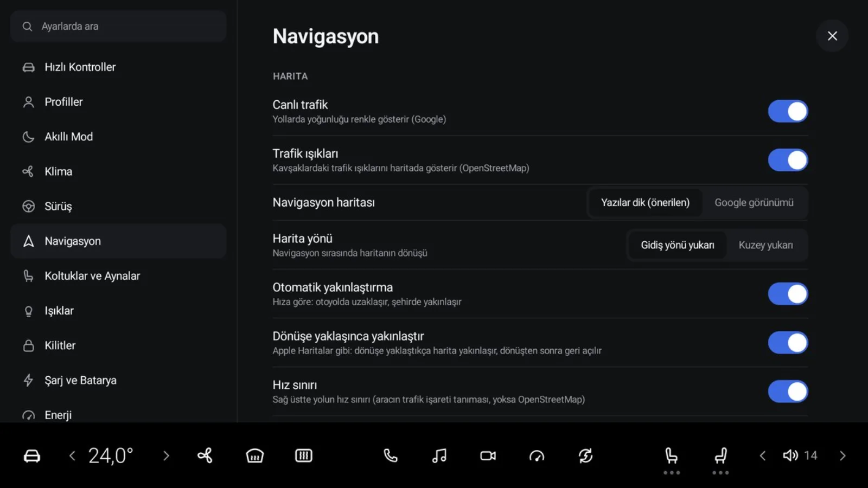Screen dimensions: 868x488
Task: Open the gauge energy icon in bottom bar
Action: pyautogui.click(x=537, y=455)
